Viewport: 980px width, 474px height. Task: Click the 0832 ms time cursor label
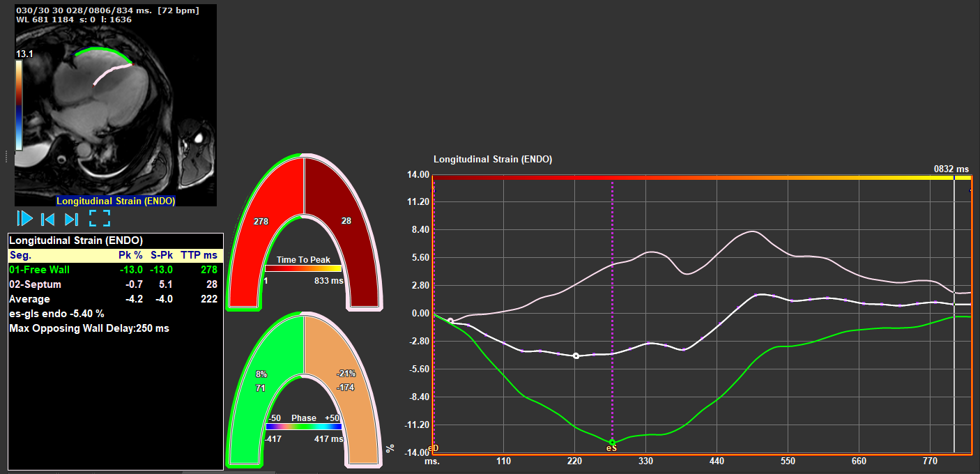click(951, 169)
